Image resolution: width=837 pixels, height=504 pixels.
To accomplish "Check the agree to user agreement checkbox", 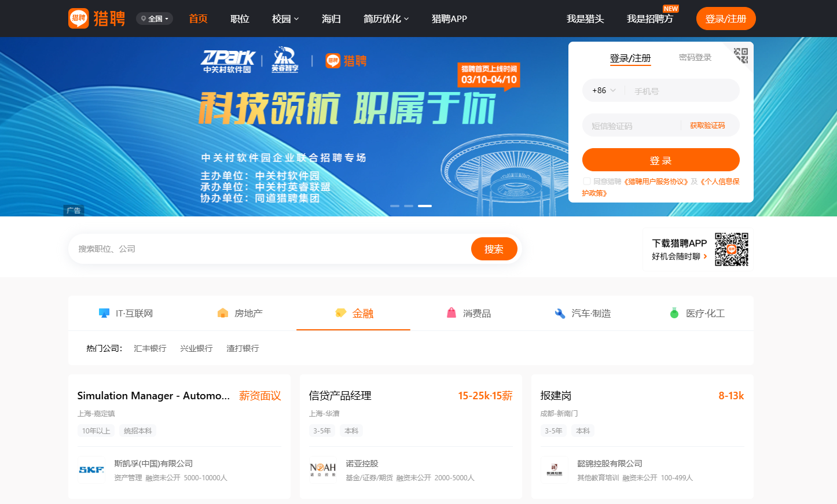I will point(587,181).
